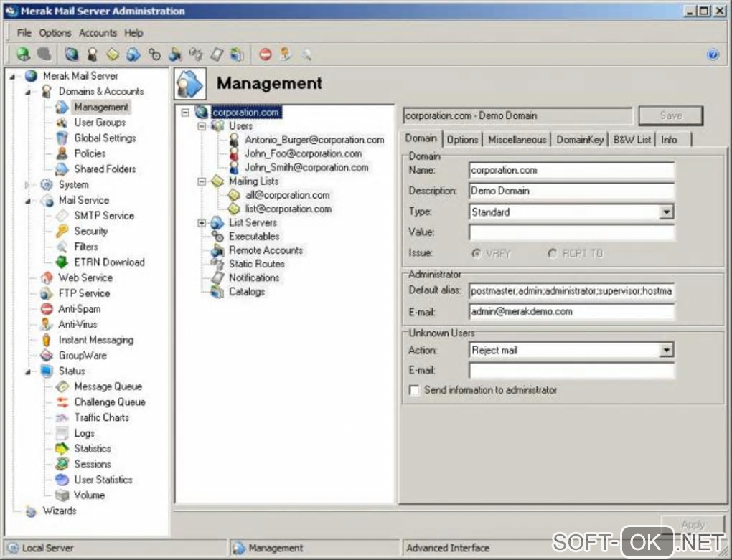Click the Sessions icon under Status

click(x=62, y=464)
